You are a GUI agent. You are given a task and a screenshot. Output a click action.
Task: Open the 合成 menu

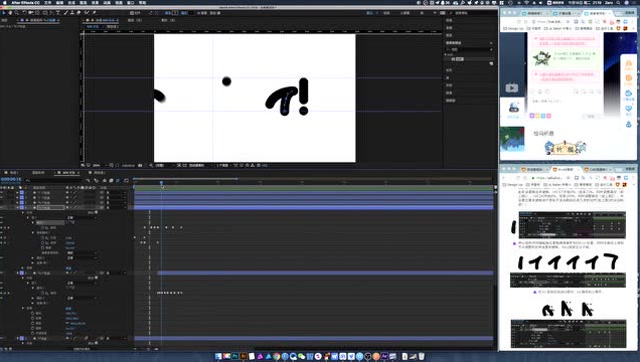pos(72,2)
